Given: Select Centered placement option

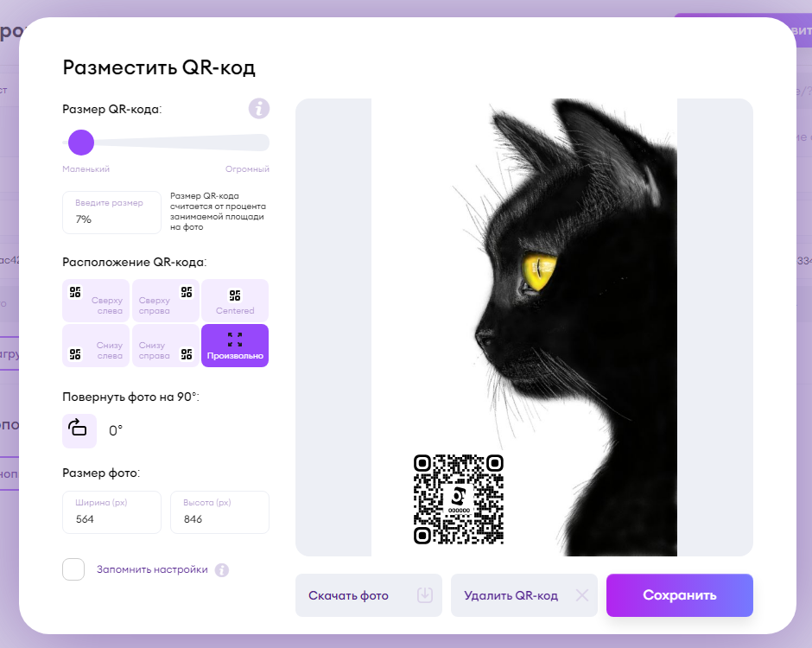Looking at the screenshot, I should click(235, 301).
